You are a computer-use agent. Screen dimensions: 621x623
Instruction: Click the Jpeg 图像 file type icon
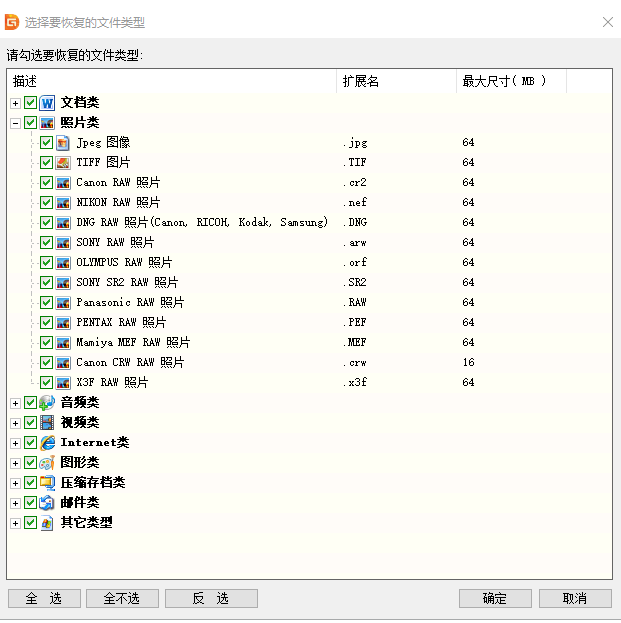[x=63, y=143]
